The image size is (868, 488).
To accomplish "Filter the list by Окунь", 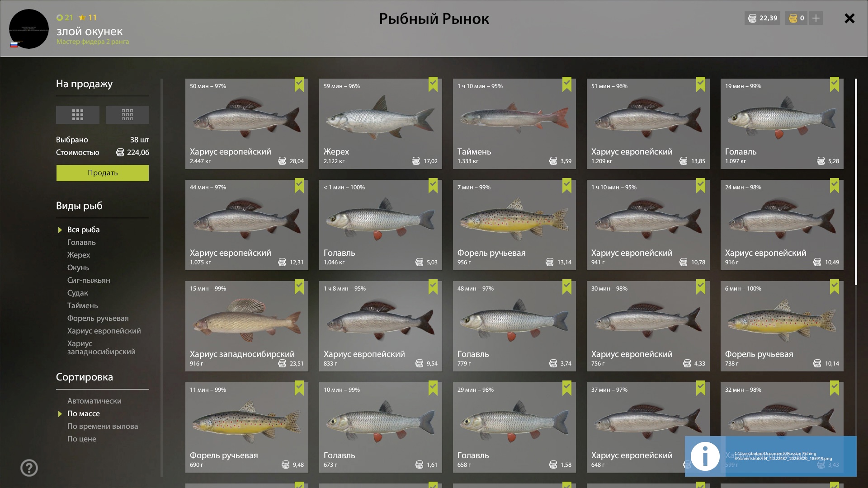I will tap(78, 267).
